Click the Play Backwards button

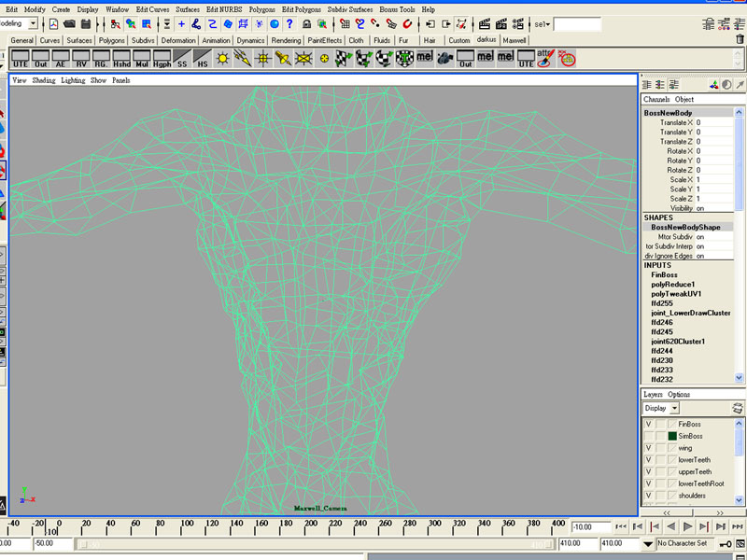[x=670, y=526]
